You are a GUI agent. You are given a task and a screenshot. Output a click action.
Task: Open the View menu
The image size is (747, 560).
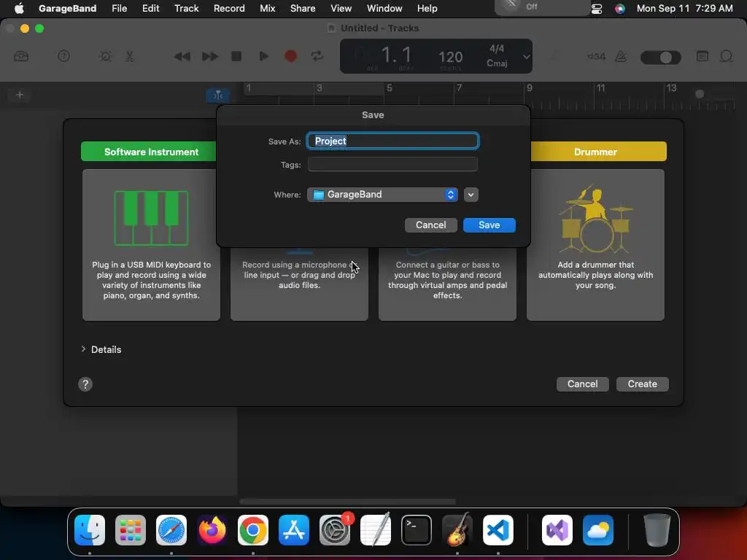[341, 8]
